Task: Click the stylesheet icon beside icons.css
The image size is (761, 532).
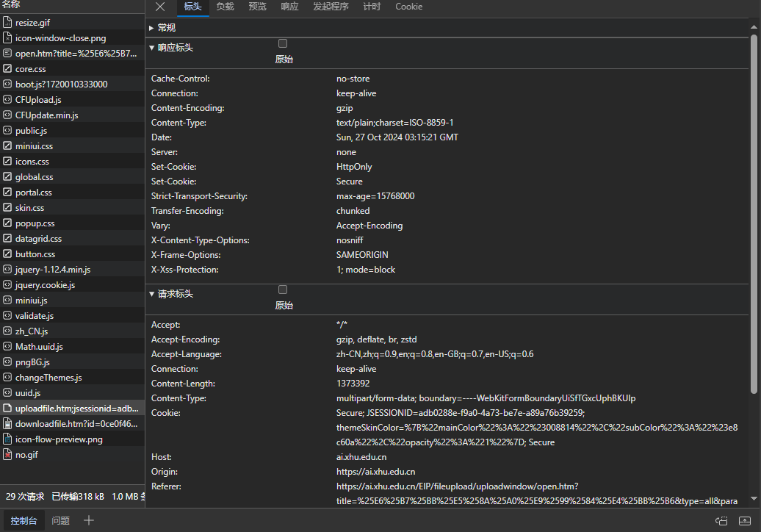Action: click(x=7, y=161)
